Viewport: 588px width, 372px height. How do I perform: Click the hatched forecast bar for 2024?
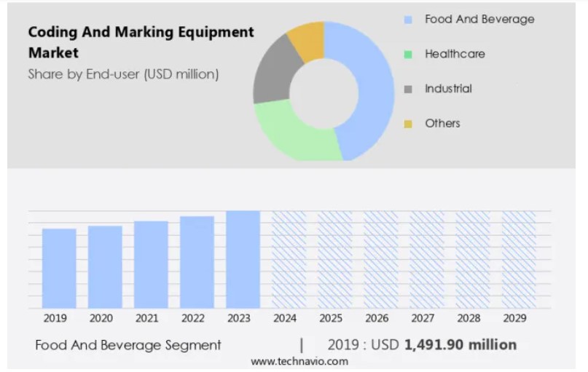(x=289, y=259)
